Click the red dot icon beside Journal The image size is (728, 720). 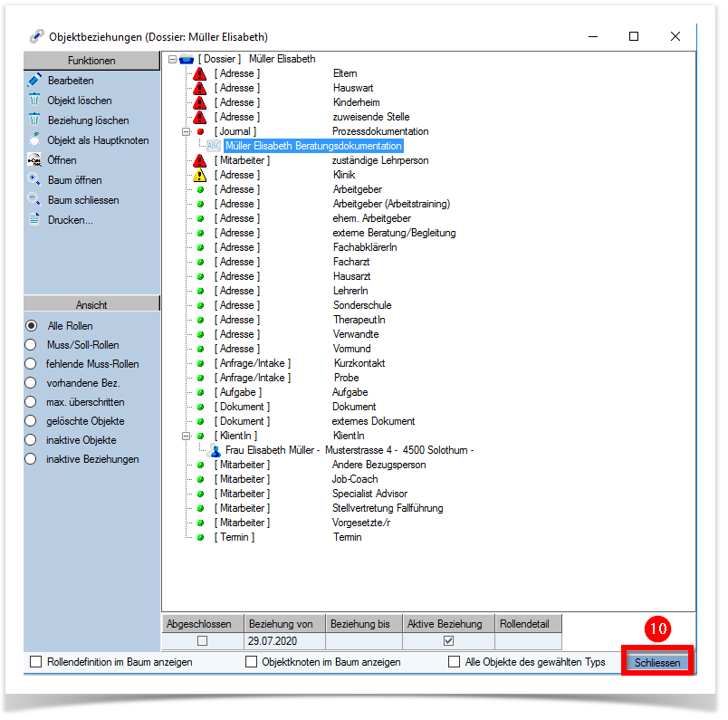(x=201, y=131)
